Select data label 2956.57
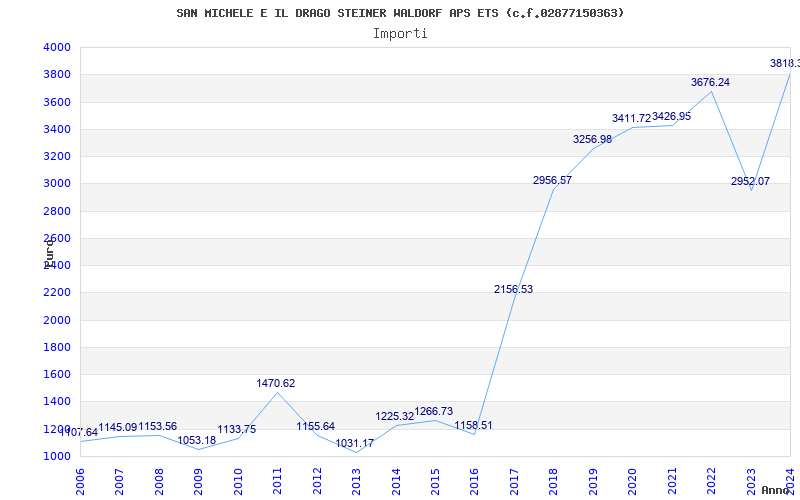The image size is (800, 500). [553, 180]
